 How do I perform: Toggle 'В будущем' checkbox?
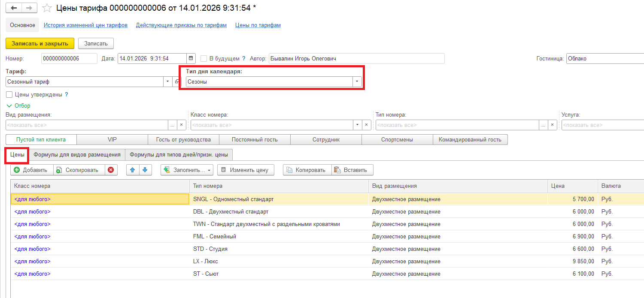[204, 59]
